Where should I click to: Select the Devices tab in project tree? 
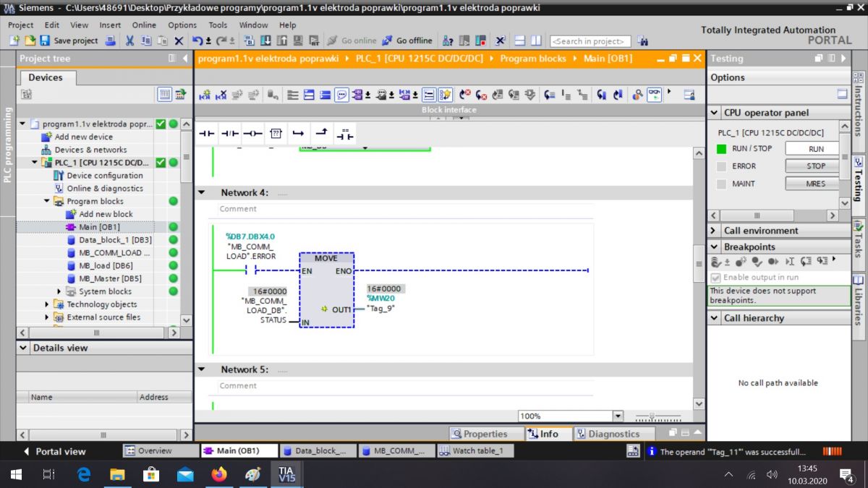(46, 77)
